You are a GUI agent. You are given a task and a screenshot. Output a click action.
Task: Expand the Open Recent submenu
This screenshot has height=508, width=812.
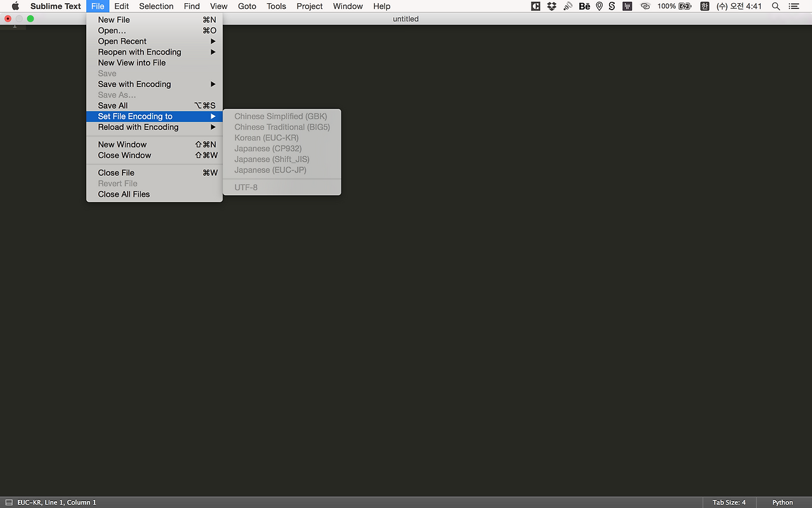(155, 41)
